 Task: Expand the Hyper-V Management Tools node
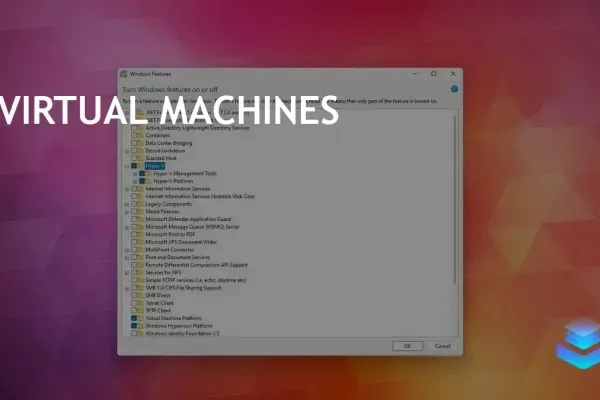click(x=135, y=174)
